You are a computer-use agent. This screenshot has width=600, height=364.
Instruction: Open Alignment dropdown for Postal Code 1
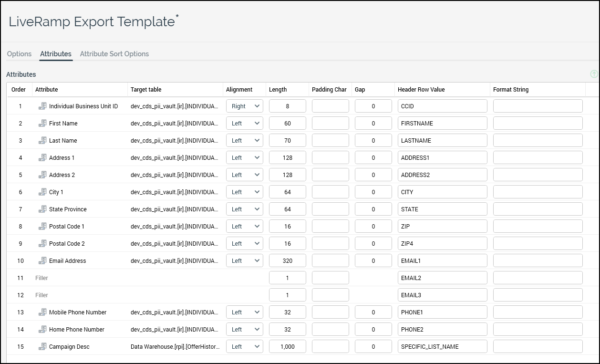point(244,226)
